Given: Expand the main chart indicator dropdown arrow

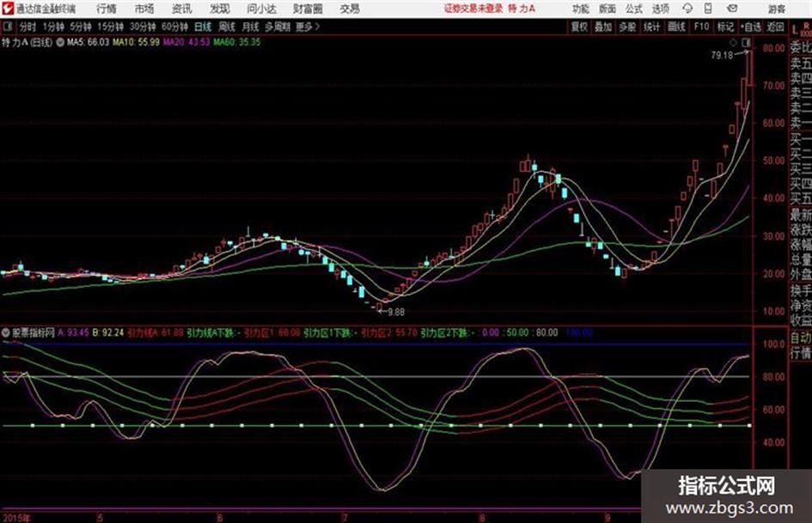Looking at the screenshot, I should pyautogui.click(x=60, y=42).
